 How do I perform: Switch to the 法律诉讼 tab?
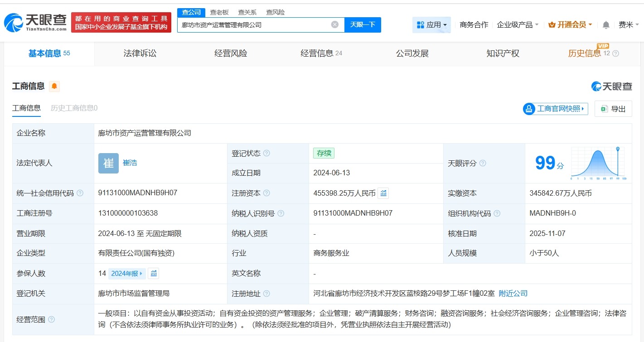pos(139,53)
